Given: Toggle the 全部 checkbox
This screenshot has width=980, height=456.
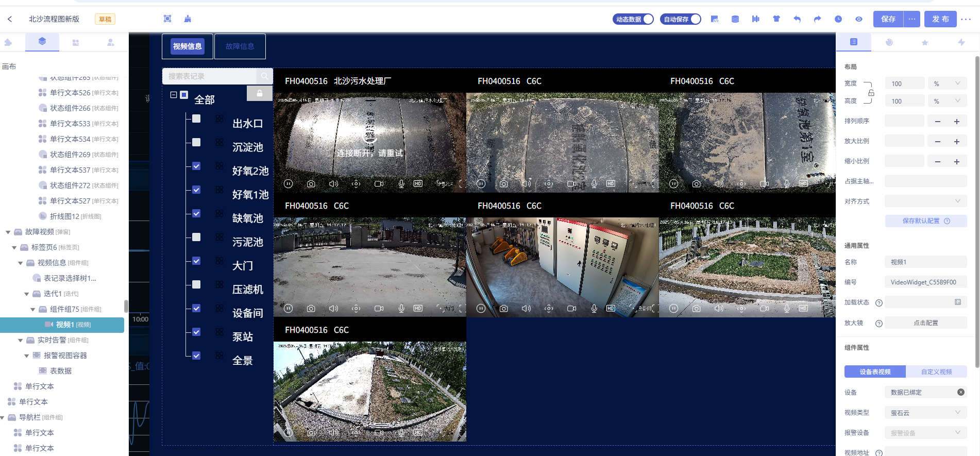Looking at the screenshot, I should 184,95.
